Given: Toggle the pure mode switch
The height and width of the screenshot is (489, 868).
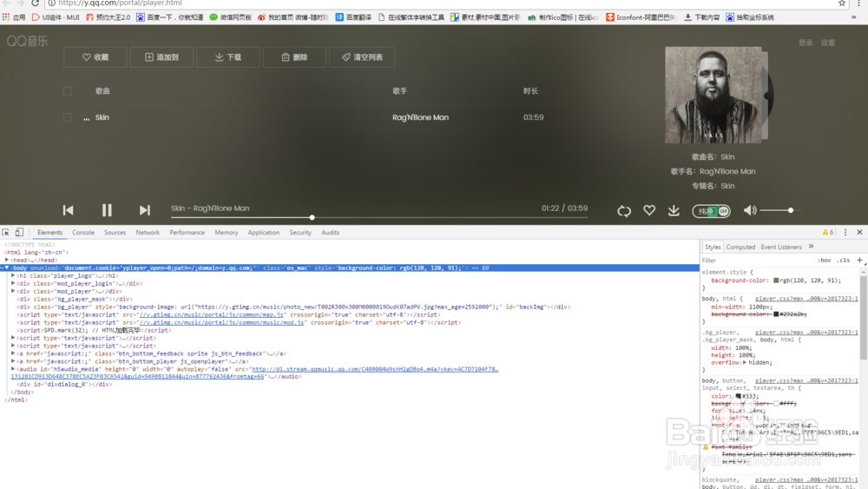Looking at the screenshot, I should 712,210.
